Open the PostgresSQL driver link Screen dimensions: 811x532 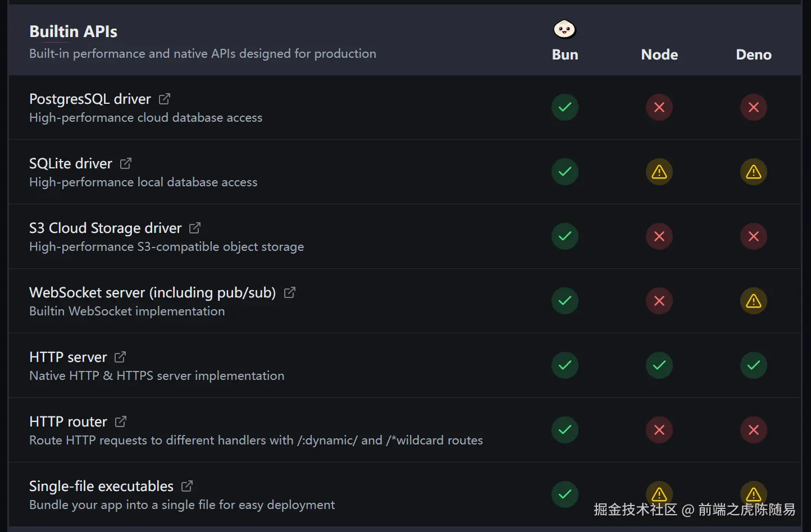click(90, 99)
